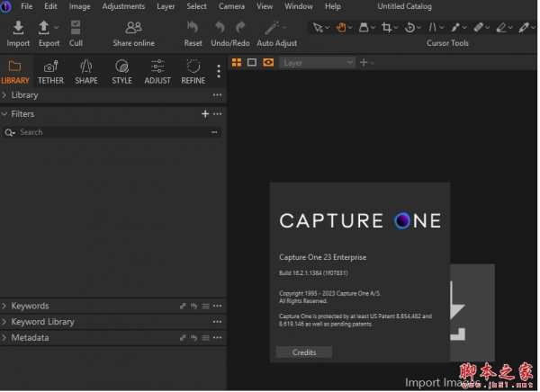Open the Camera menu
Image resolution: width=540 pixels, height=392 pixels.
231,6
